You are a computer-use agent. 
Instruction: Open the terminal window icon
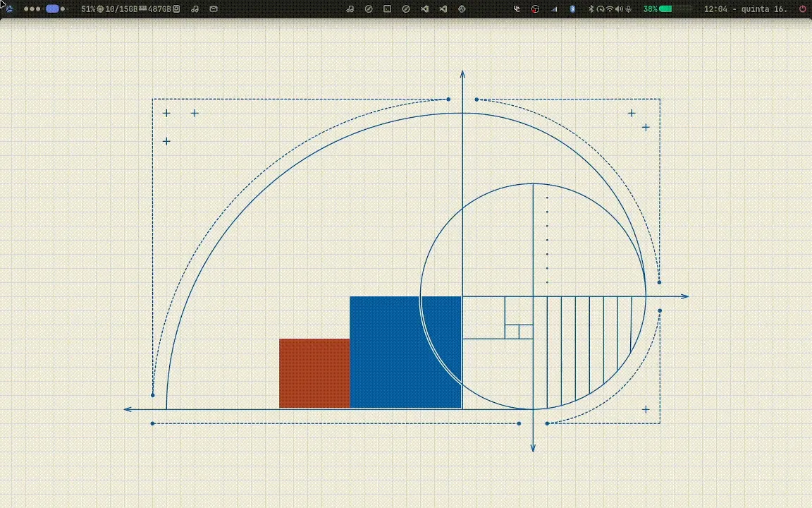pyautogui.click(x=388, y=8)
